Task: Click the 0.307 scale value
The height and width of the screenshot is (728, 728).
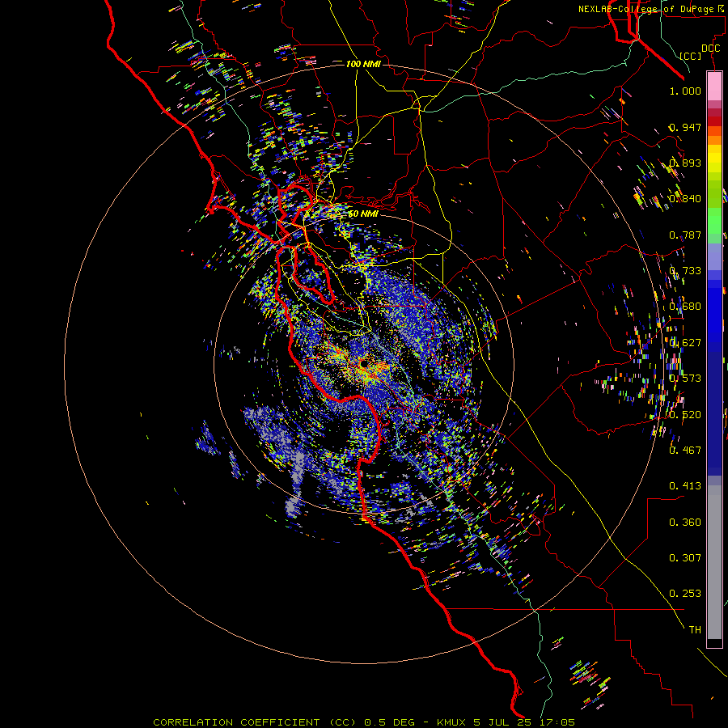Action: pyautogui.click(x=685, y=558)
